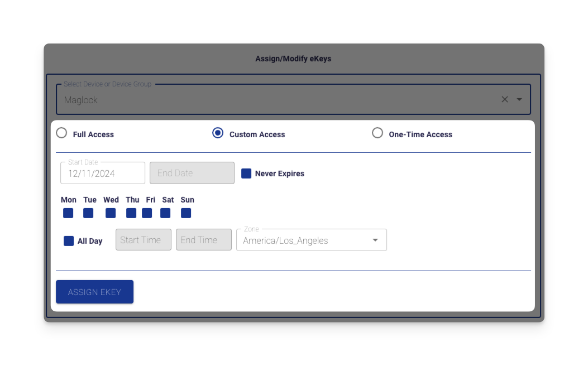Toggle the Sat day checkbox
This screenshot has height=366, width=588.
[165, 213]
